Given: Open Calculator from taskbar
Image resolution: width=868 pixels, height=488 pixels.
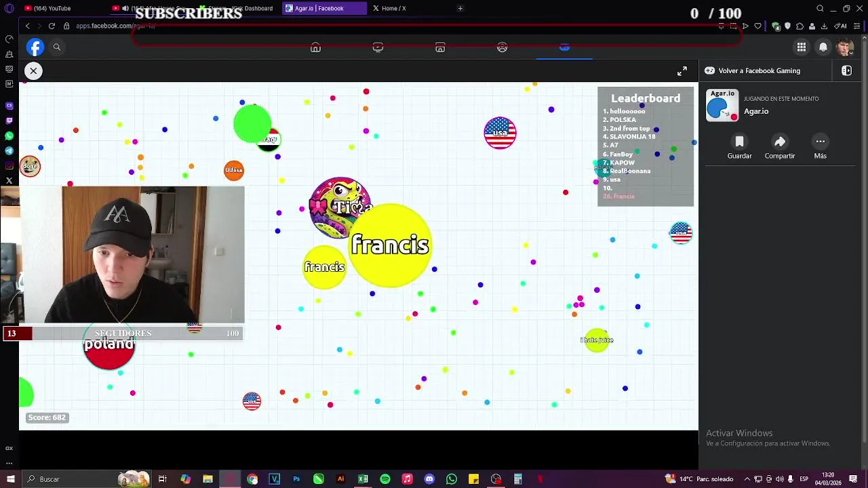Looking at the screenshot, I should (x=518, y=479).
